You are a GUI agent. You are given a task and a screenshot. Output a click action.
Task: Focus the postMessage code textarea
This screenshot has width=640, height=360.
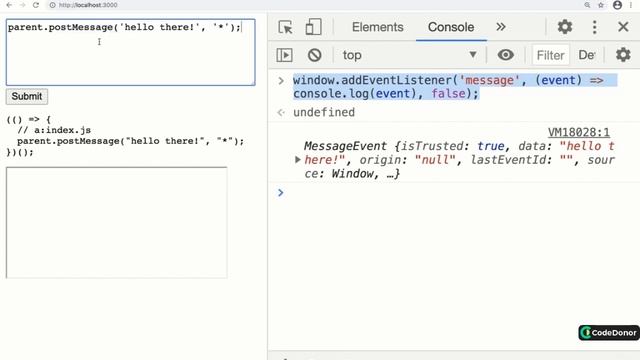point(131,52)
